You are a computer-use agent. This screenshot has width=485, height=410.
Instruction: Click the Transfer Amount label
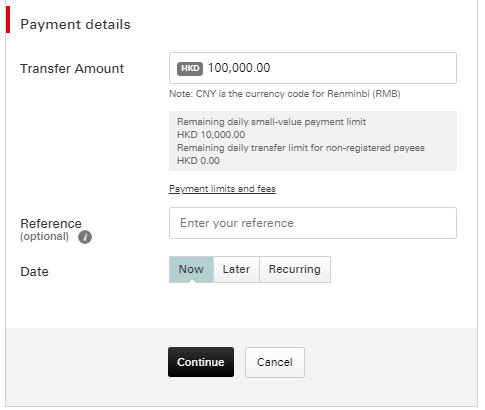point(72,69)
